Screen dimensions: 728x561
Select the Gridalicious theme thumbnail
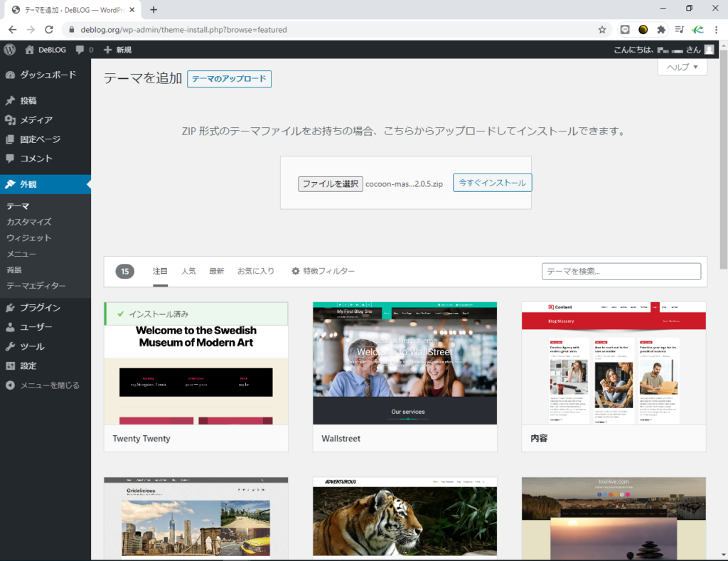(196, 518)
